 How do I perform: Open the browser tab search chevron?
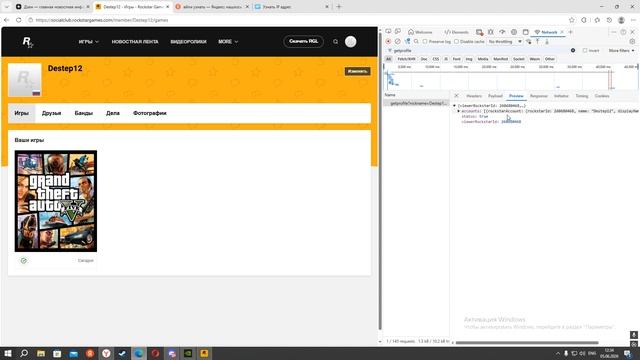point(7,7)
